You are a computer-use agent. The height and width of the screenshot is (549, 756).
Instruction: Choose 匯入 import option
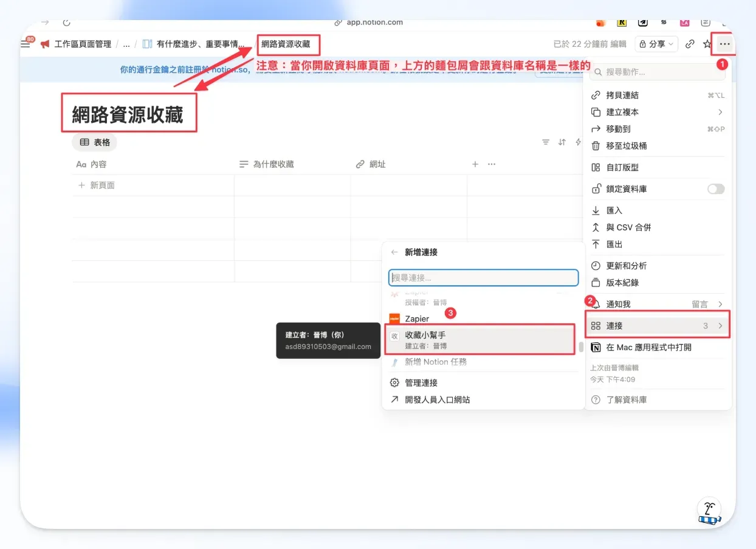click(x=658, y=210)
